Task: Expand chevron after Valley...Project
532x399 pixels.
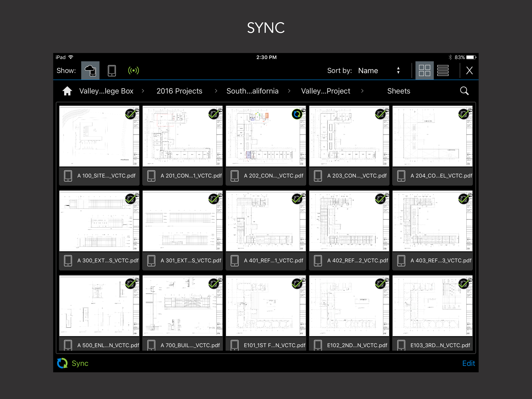Action: click(x=362, y=91)
